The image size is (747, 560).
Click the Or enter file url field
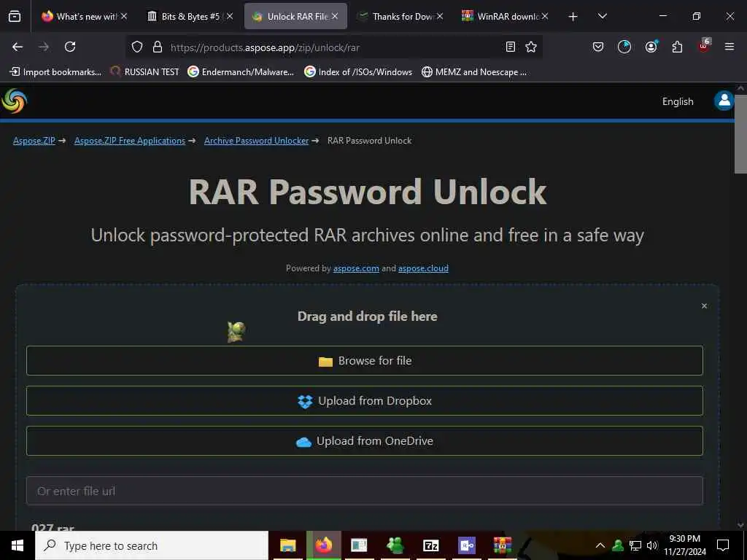(365, 491)
